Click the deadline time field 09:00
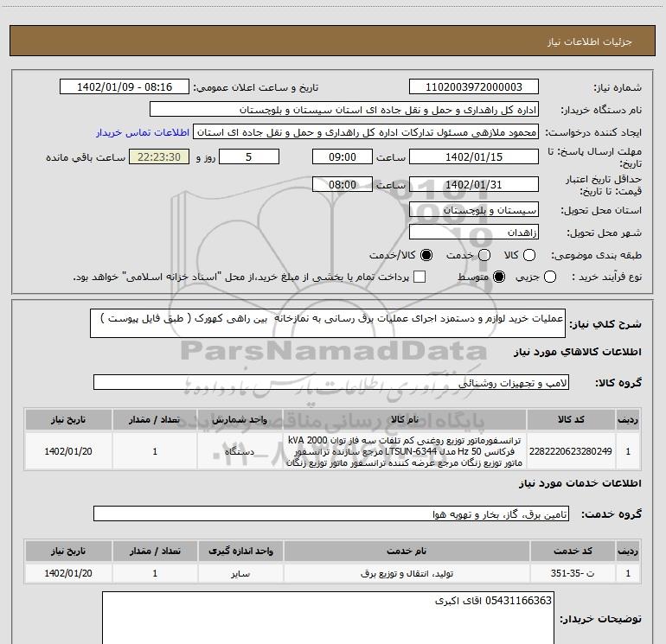The width and height of the screenshot is (666, 644). (343, 157)
